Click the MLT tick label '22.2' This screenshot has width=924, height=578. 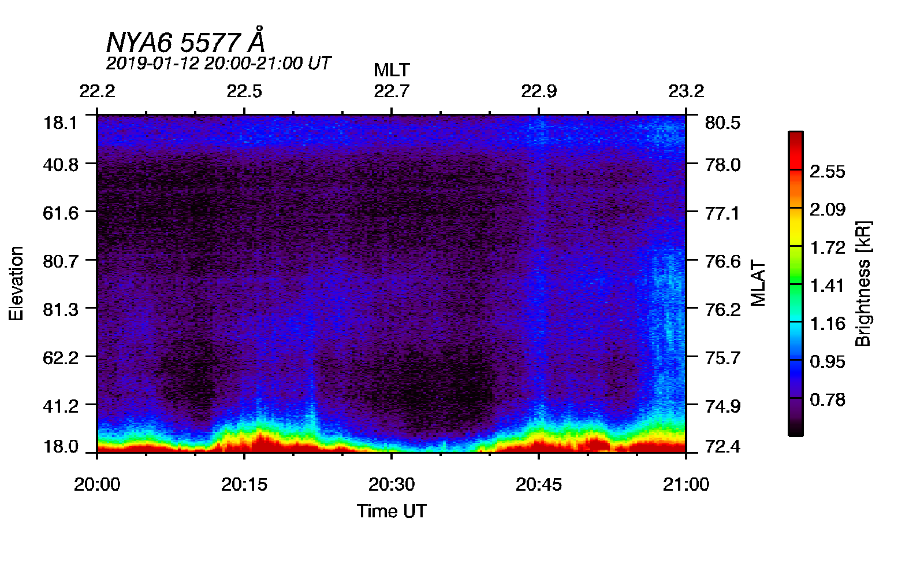pyautogui.click(x=97, y=91)
